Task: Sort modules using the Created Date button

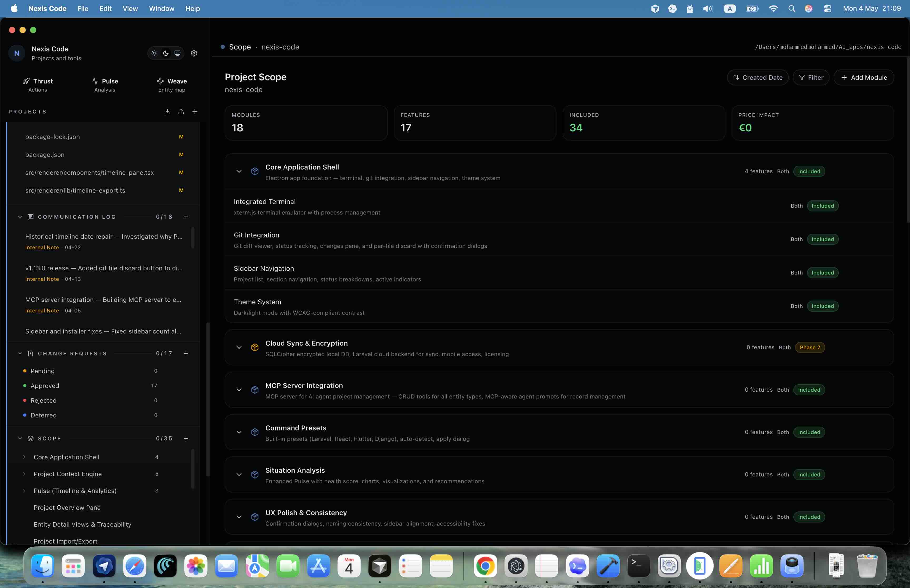Action: click(758, 77)
